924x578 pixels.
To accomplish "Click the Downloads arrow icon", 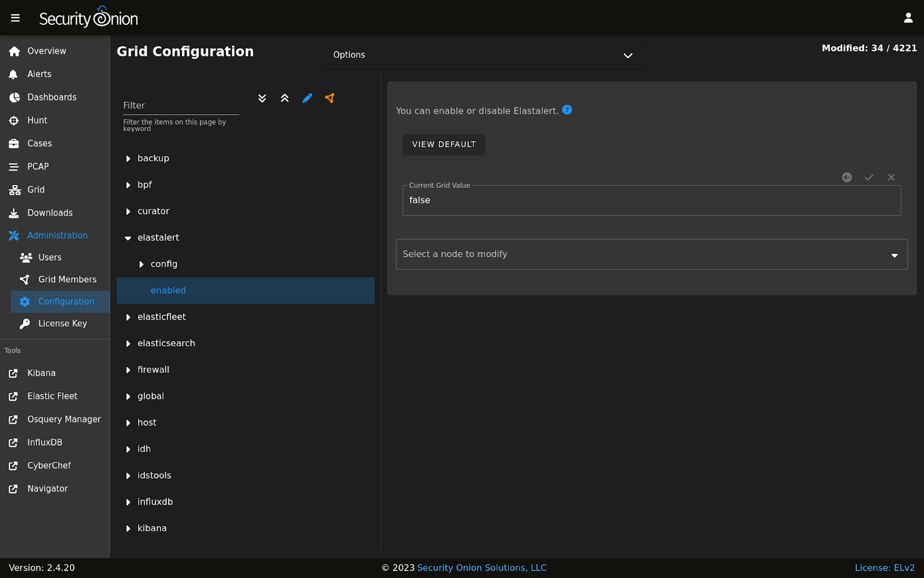I will pos(14,213).
